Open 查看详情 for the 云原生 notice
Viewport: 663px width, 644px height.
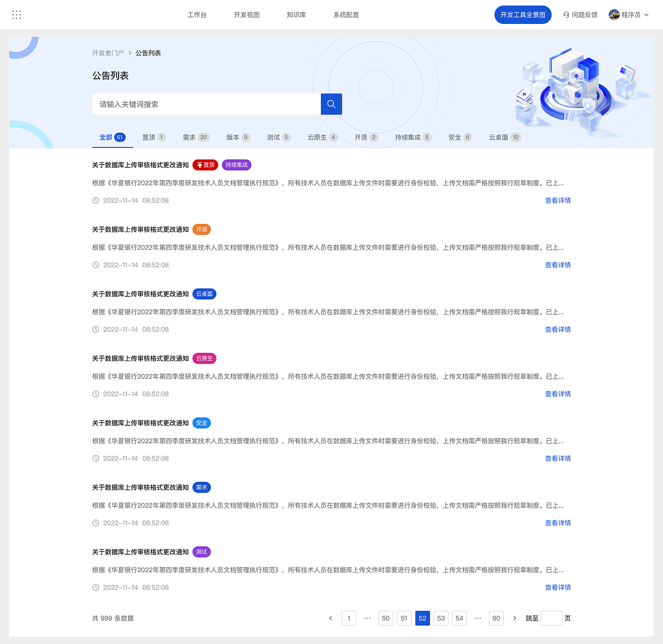[558, 394]
